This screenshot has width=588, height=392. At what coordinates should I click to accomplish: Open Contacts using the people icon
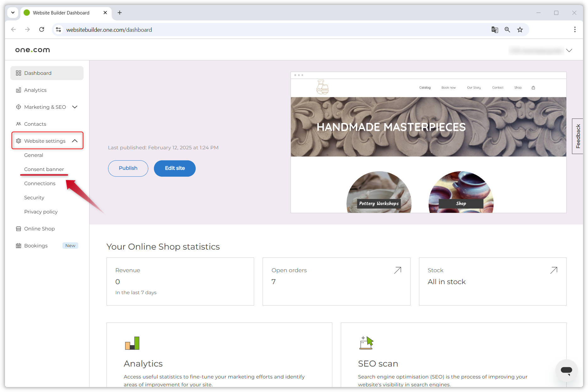pyautogui.click(x=19, y=124)
